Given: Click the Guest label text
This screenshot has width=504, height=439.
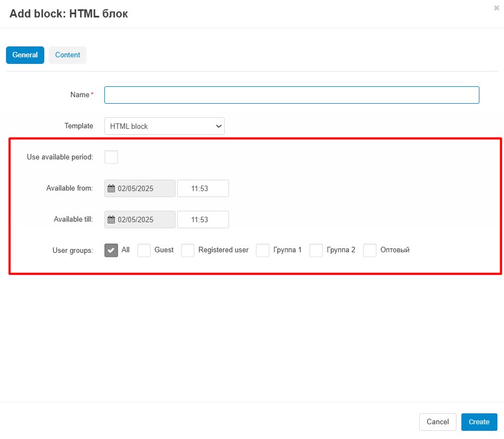Looking at the screenshot, I should coord(164,250).
